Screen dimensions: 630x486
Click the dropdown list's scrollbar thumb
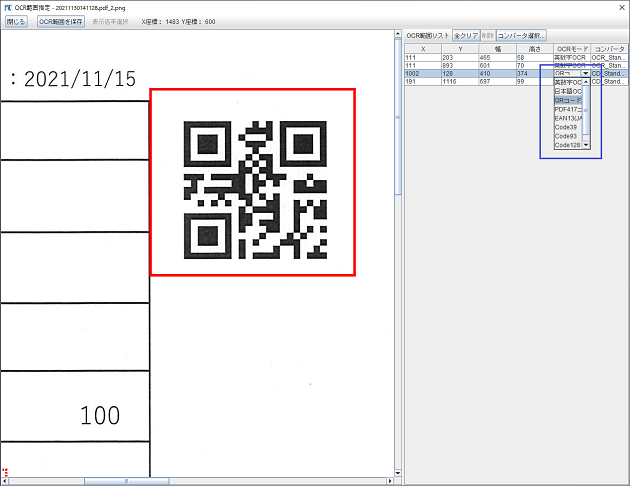click(586, 110)
